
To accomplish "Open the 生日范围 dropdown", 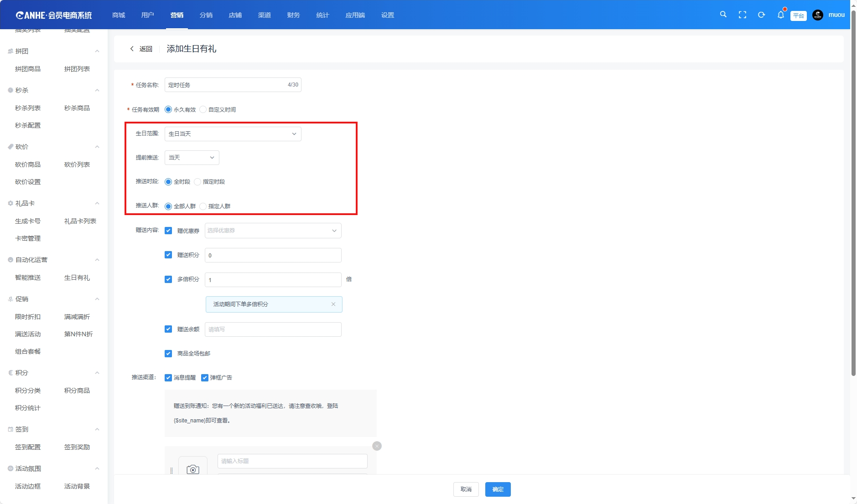I will (x=233, y=134).
